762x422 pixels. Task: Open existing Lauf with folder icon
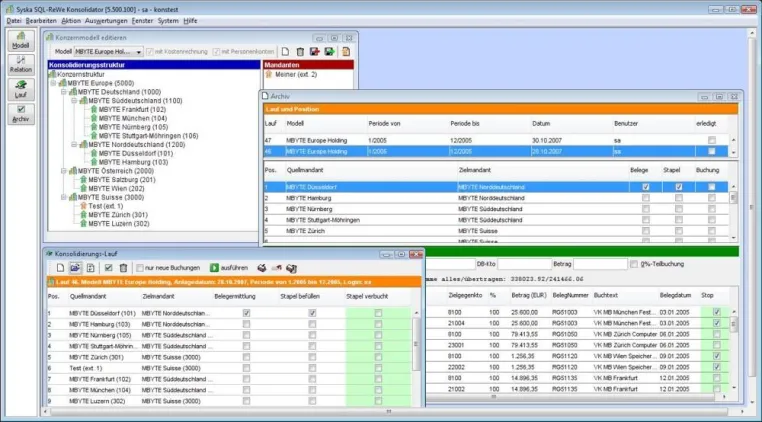tap(75, 268)
